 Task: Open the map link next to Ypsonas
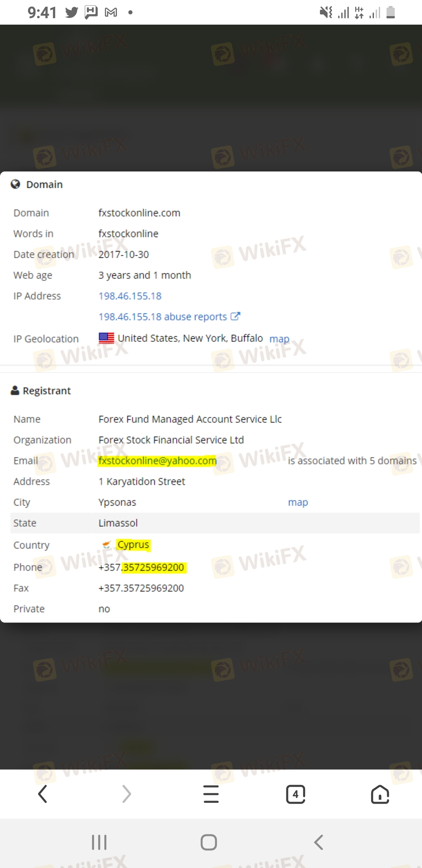pos(298,502)
